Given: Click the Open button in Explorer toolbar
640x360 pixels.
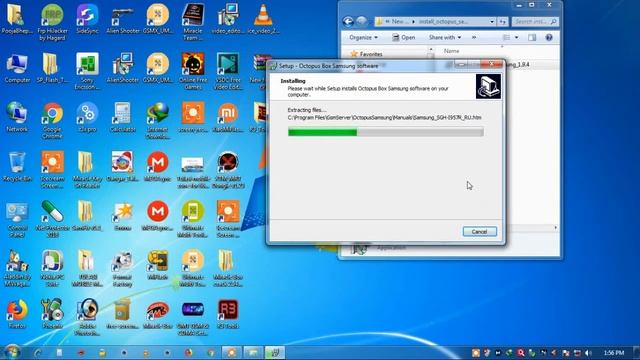Looking at the screenshot, I should click(403, 38).
